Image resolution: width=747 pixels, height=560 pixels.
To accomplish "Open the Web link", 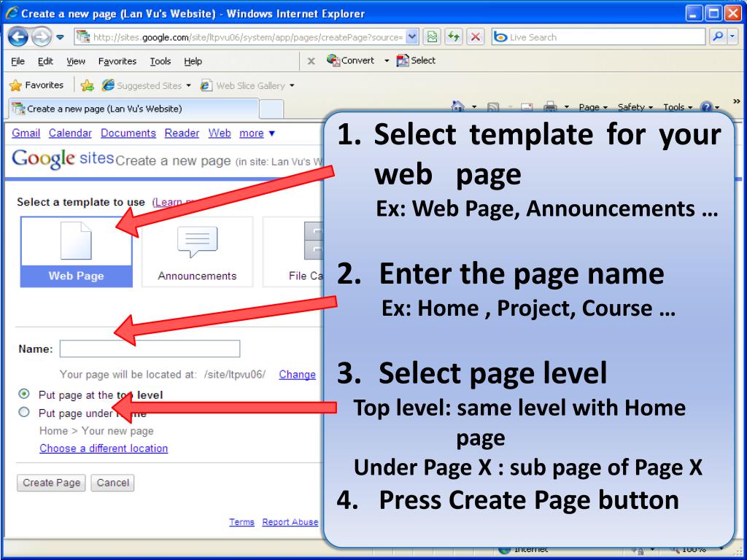I will tap(220, 133).
